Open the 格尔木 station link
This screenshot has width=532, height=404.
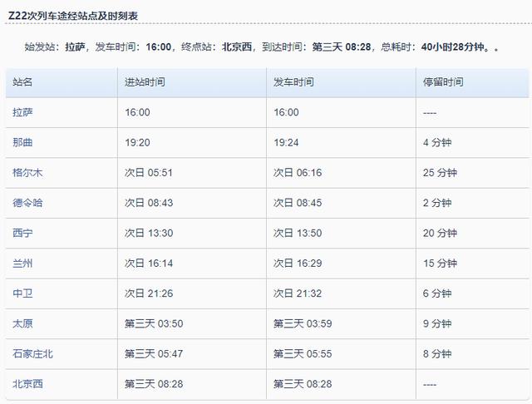(27, 173)
